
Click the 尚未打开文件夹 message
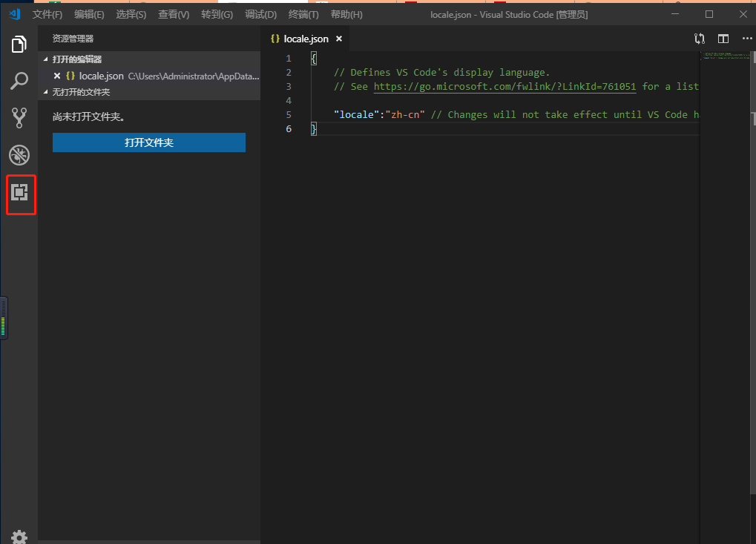88,117
